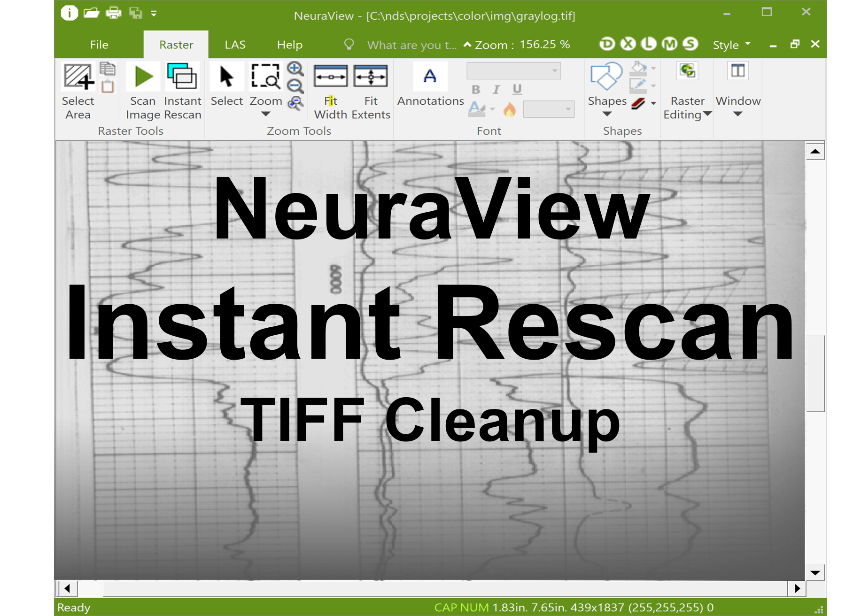Click the S circle icon

tap(690, 44)
